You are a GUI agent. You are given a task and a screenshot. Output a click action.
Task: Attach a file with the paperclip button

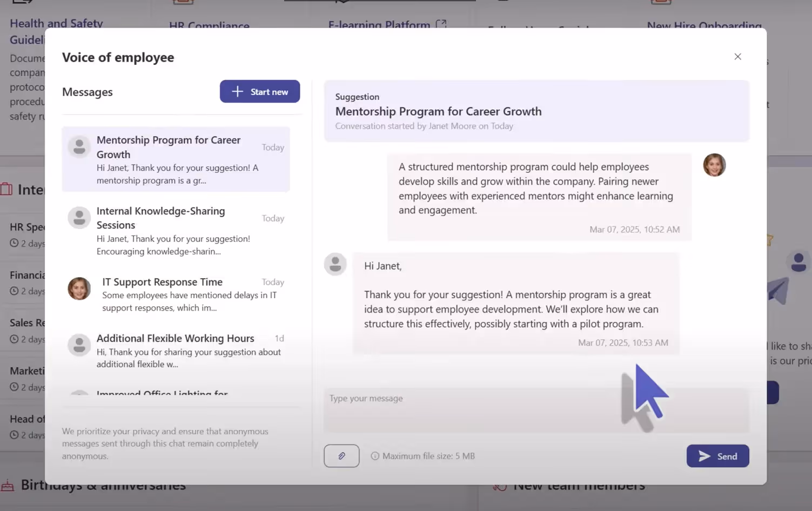tap(341, 456)
